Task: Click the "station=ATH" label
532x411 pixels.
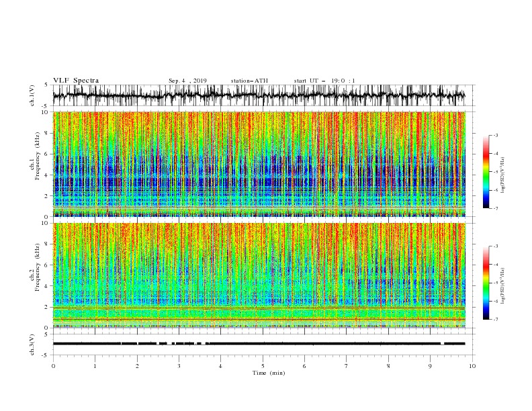Action: click(x=249, y=81)
